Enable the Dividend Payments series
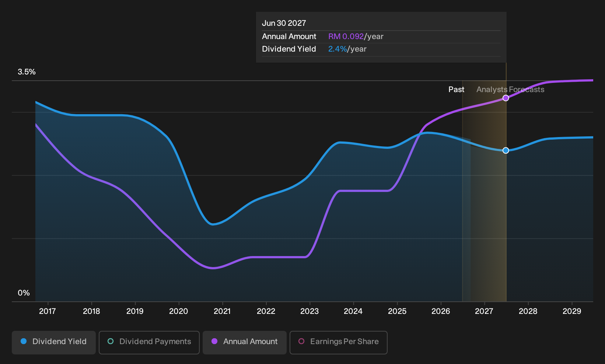 coord(149,343)
